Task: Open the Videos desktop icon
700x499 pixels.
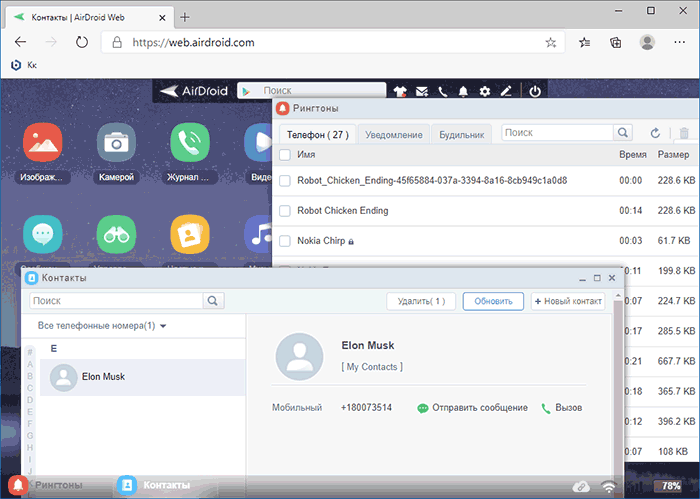Action: pos(258,143)
